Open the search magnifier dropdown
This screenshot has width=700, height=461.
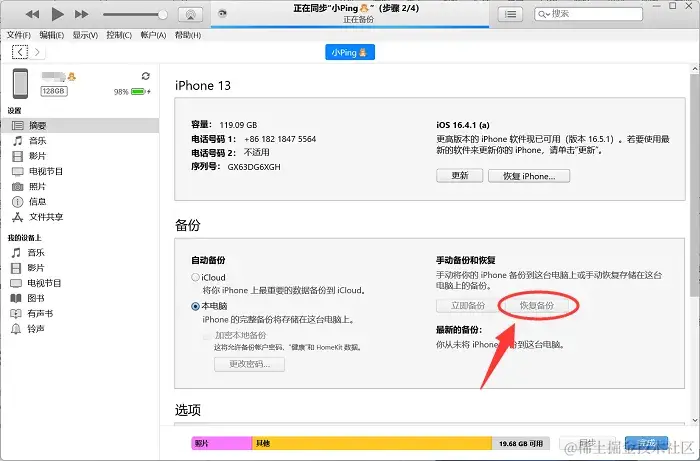pos(543,14)
